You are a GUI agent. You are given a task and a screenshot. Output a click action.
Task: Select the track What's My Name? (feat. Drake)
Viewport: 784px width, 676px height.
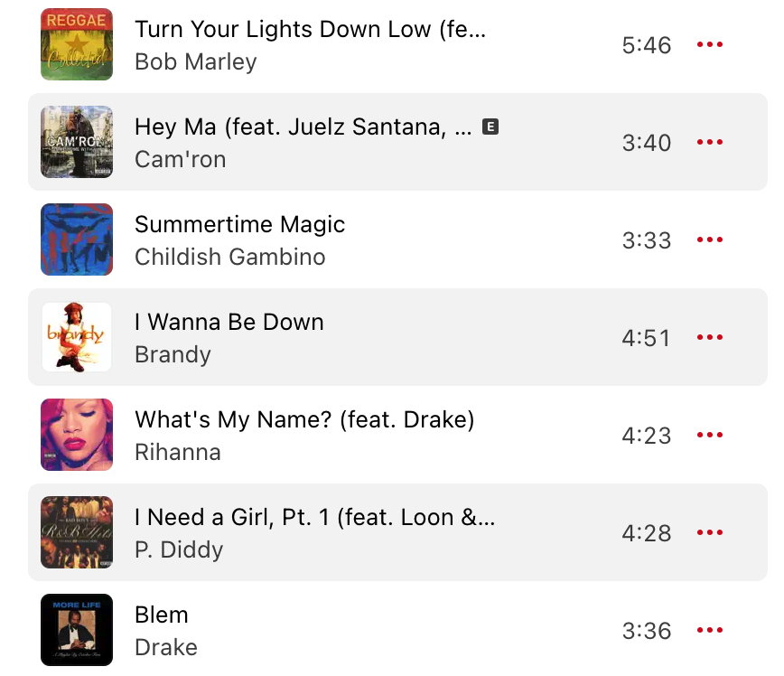(397, 435)
